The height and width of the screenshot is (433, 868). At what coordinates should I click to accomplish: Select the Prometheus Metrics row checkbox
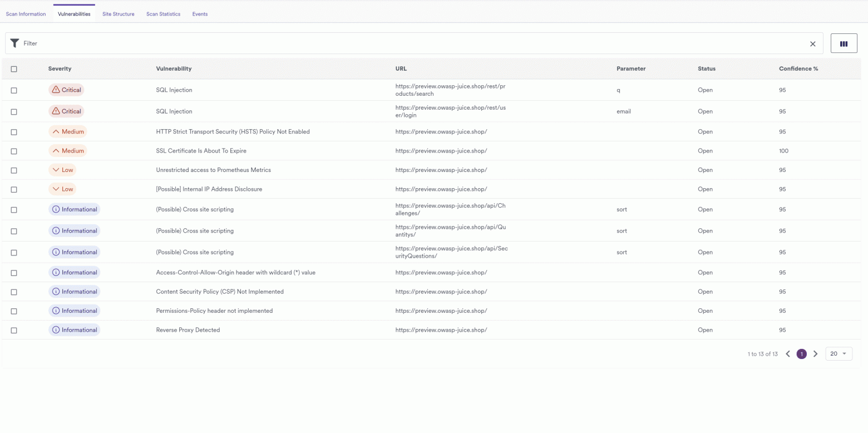(x=14, y=170)
